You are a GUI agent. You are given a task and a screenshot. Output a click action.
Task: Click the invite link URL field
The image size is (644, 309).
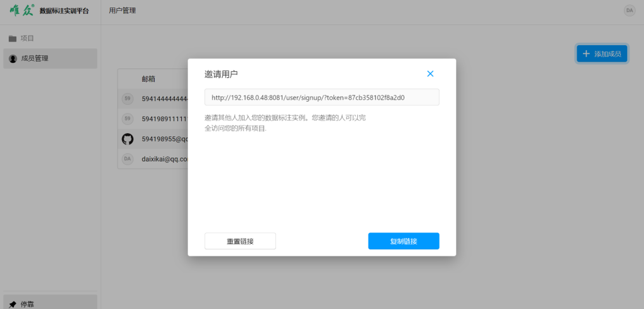321,97
